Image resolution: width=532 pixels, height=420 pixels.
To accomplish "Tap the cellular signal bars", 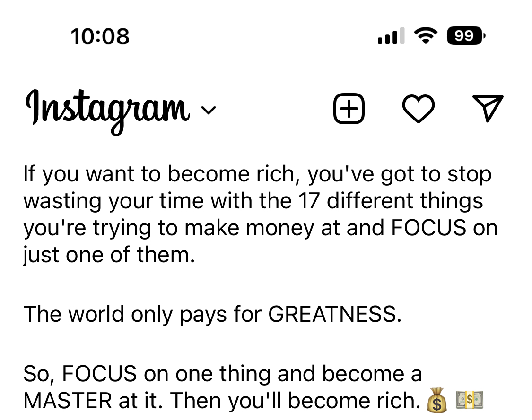I will (x=391, y=36).
